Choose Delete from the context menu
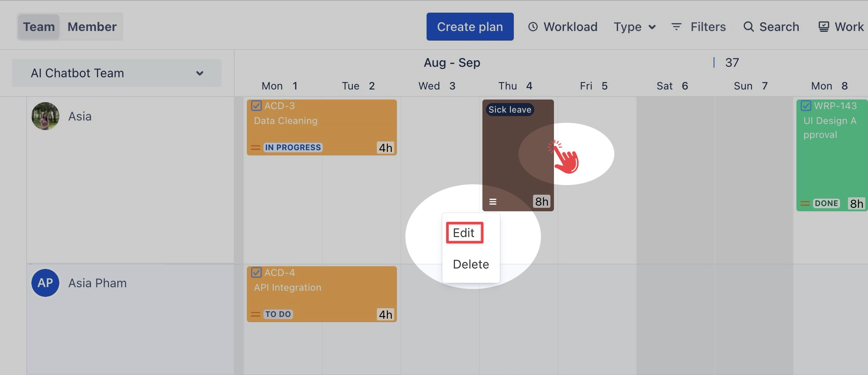This screenshot has height=375, width=868. [471, 264]
